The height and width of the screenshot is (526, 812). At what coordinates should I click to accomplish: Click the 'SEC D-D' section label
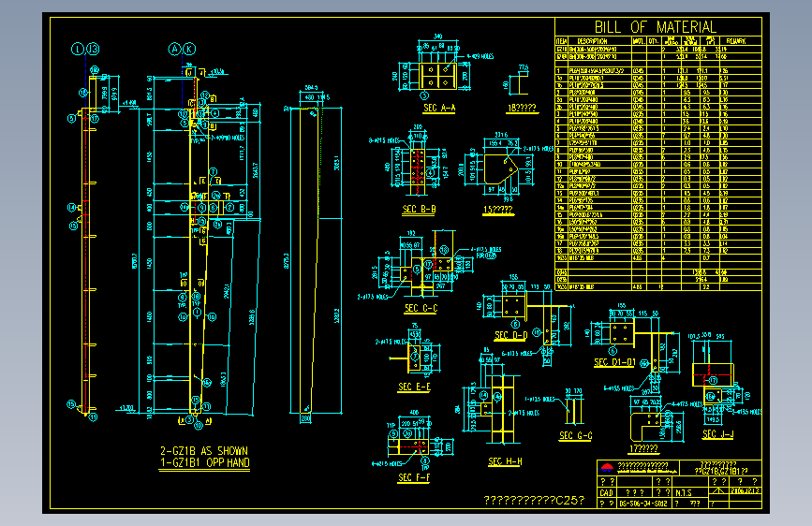[x=510, y=335]
